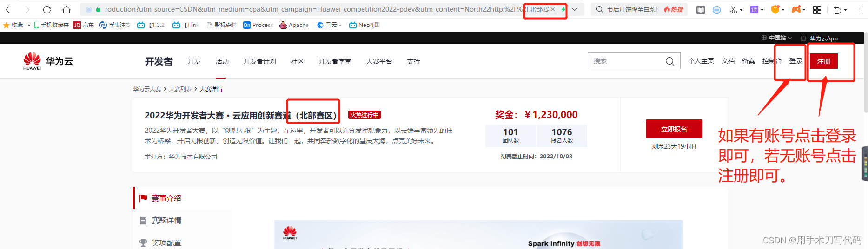Screen dimensions: 868x249
Task: Open the 开发者学堂 navigation menu
Action: [x=335, y=61]
